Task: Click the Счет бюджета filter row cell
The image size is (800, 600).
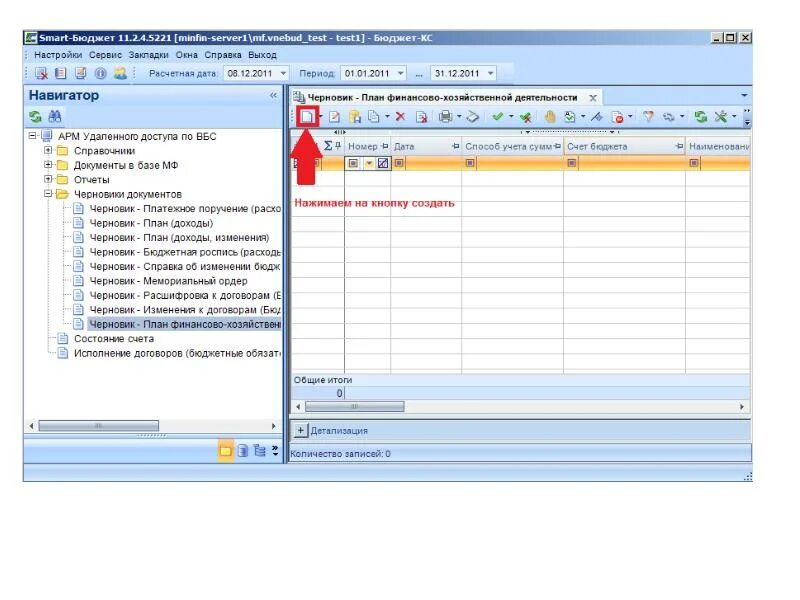Action: pos(624,163)
